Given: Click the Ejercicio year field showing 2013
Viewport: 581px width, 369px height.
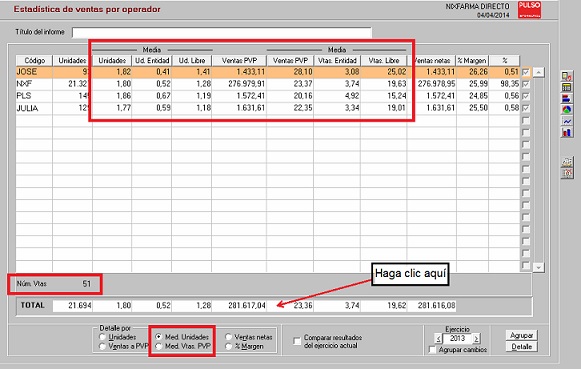Looking at the screenshot, I should coord(457,338).
